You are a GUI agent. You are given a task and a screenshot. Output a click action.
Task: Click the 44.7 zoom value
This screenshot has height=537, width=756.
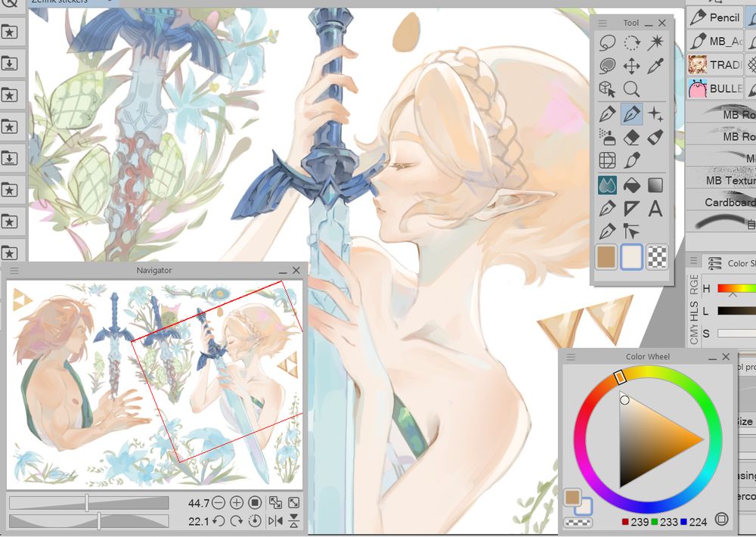198,503
